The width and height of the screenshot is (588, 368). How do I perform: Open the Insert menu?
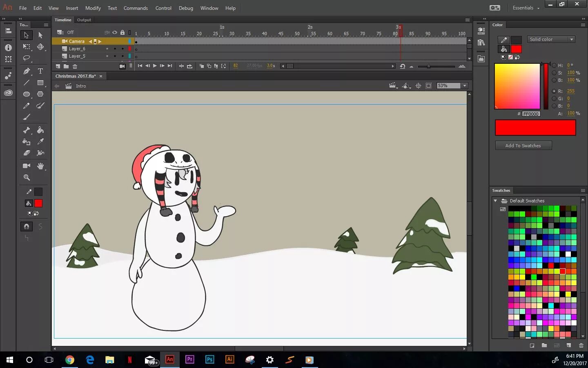(x=72, y=8)
